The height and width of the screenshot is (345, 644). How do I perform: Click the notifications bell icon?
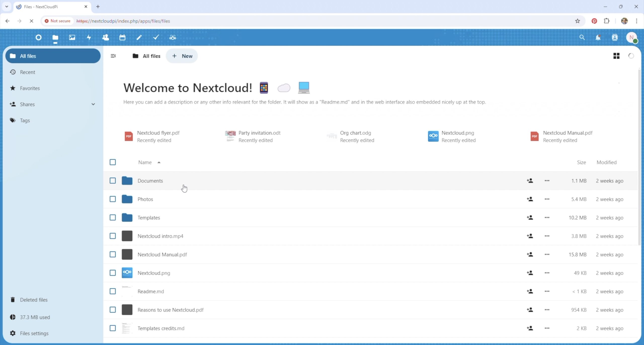coord(598,37)
